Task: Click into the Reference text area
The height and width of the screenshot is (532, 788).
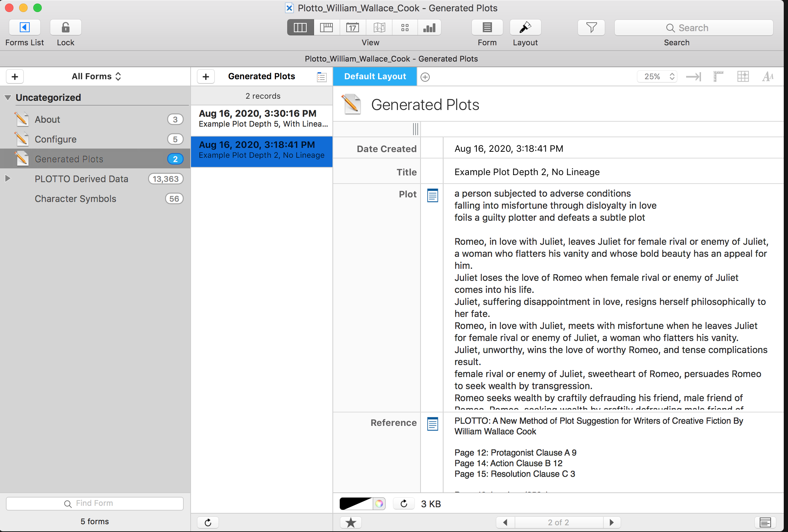Action: point(613,453)
